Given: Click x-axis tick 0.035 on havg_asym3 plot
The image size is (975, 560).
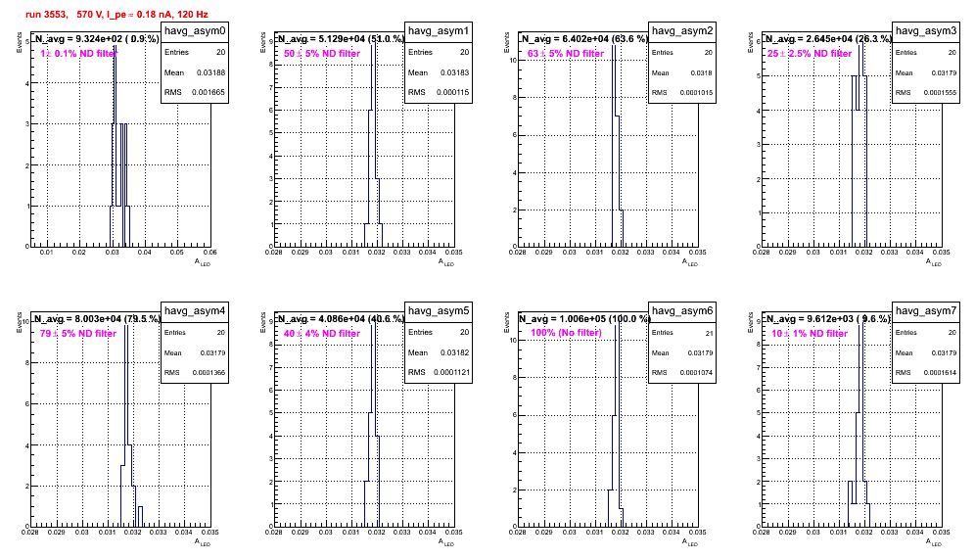Looking at the screenshot, I should [x=941, y=252].
